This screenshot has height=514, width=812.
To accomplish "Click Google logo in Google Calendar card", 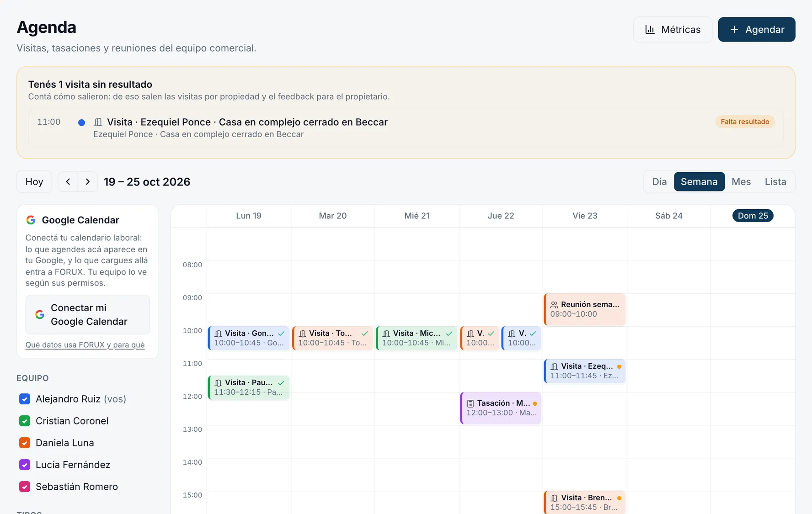I will click(31, 220).
